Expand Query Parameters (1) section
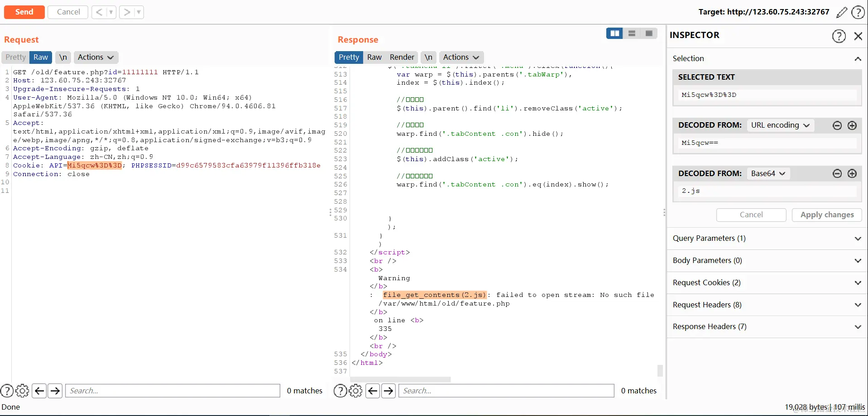 [x=766, y=239]
